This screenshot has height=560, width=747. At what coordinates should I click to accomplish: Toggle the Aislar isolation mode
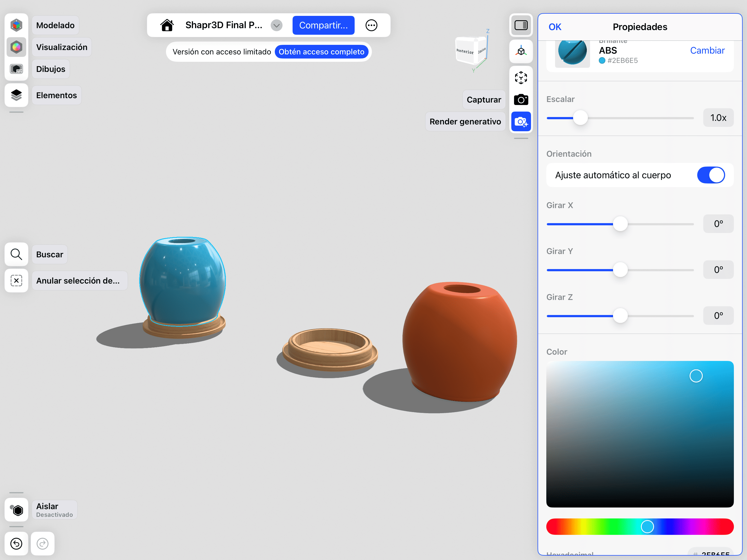[x=16, y=510]
